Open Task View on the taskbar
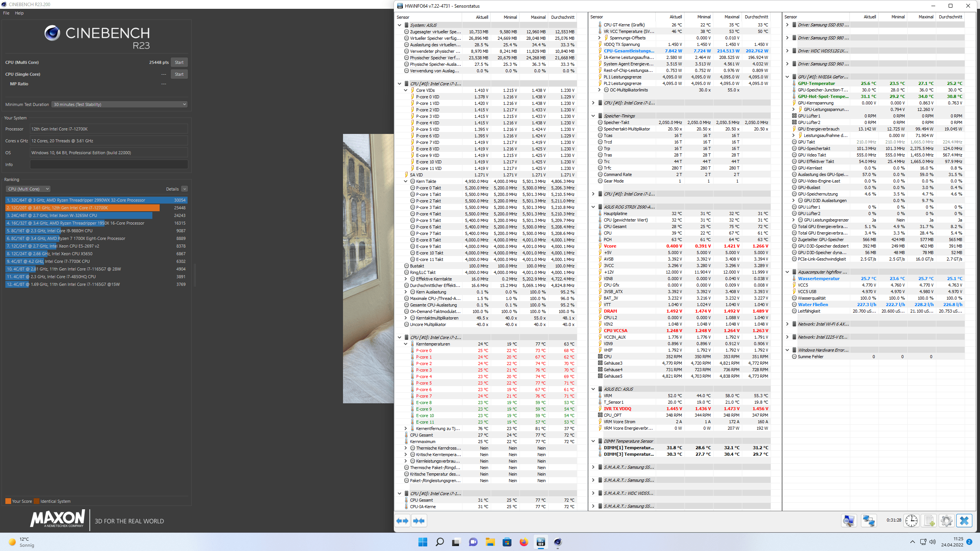The width and height of the screenshot is (980, 551). coord(456,542)
